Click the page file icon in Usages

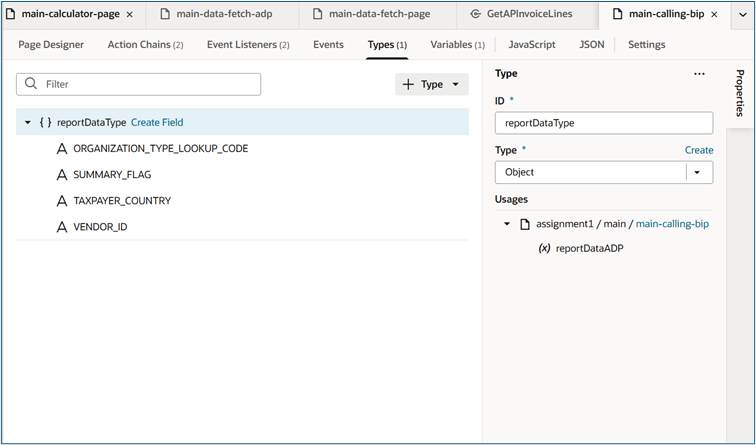(525, 224)
